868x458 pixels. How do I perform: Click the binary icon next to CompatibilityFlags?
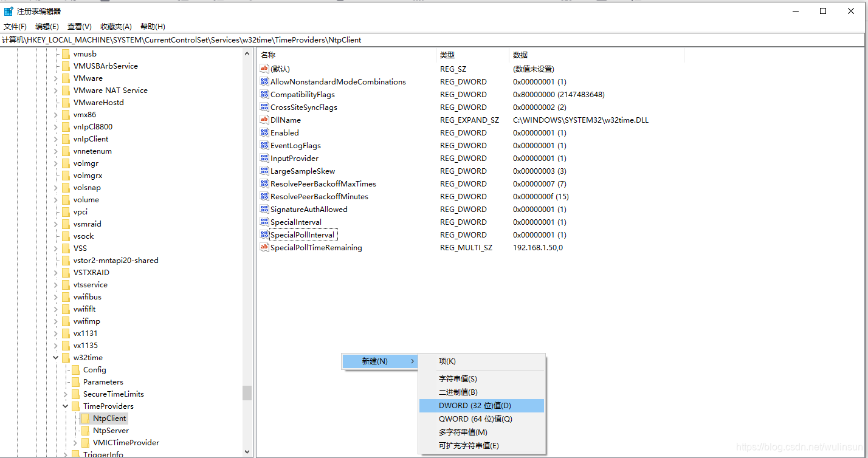pyautogui.click(x=265, y=94)
